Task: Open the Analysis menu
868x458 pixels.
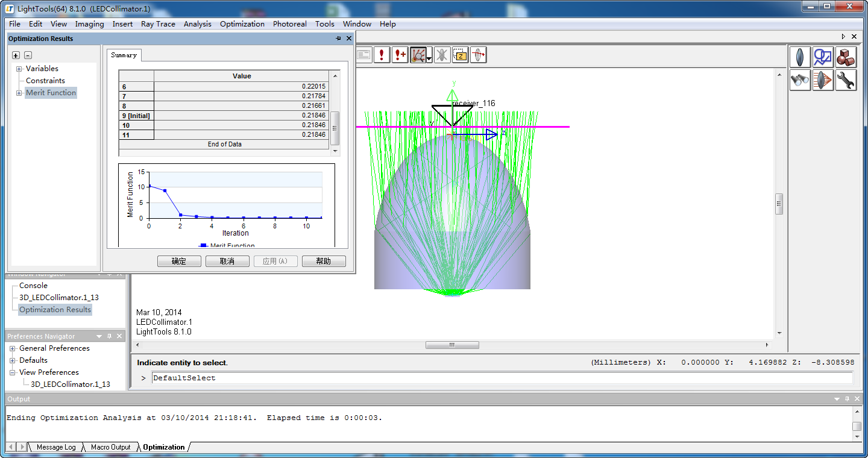Action: click(x=198, y=24)
